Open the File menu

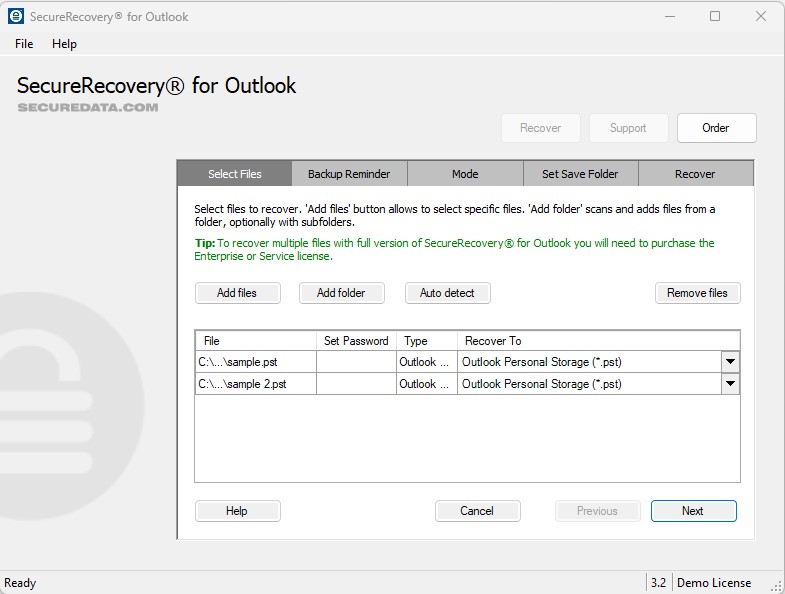click(24, 44)
